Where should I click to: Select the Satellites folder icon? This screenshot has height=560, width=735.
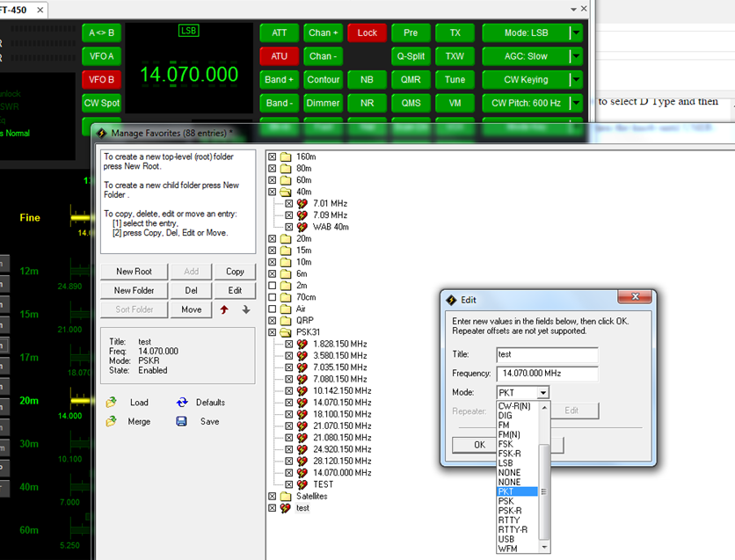286,497
